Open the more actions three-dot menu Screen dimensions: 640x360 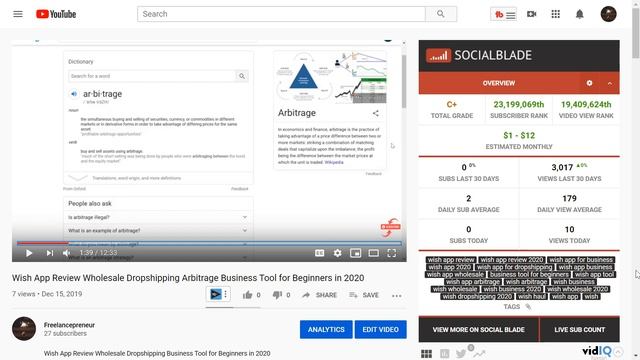[397, 296]
